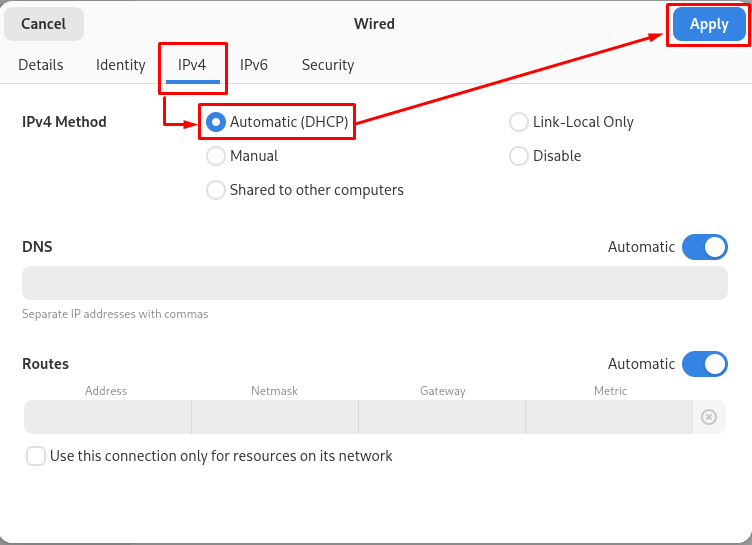The width and height of the screenshot is (752, 545).
Task: Open the Identity tab
Action: coord(121,65)
